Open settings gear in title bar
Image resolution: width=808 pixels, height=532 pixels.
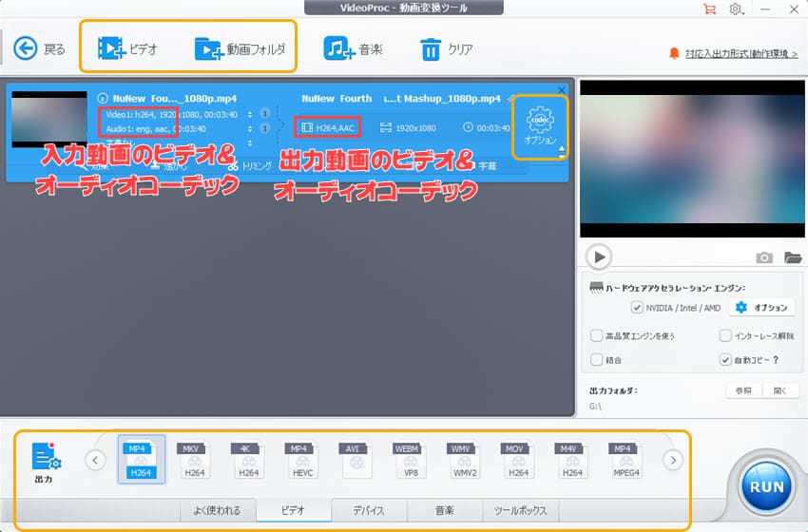[x=736, y=9]
